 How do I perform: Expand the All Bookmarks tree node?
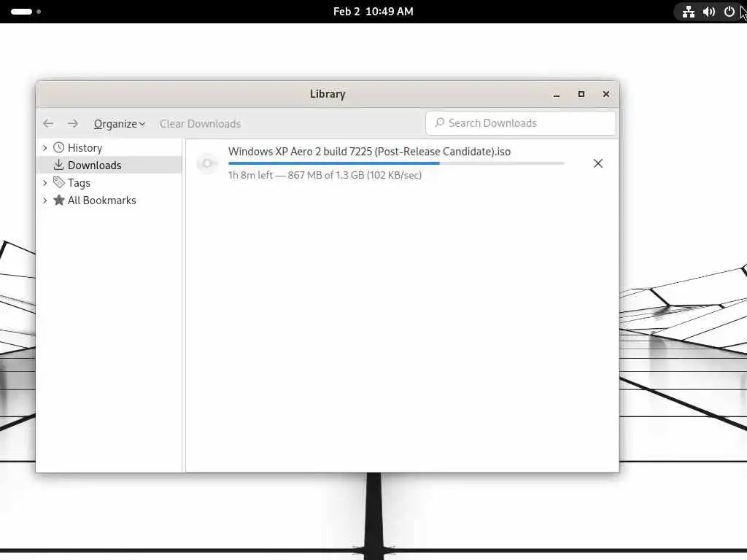[44, 201]
